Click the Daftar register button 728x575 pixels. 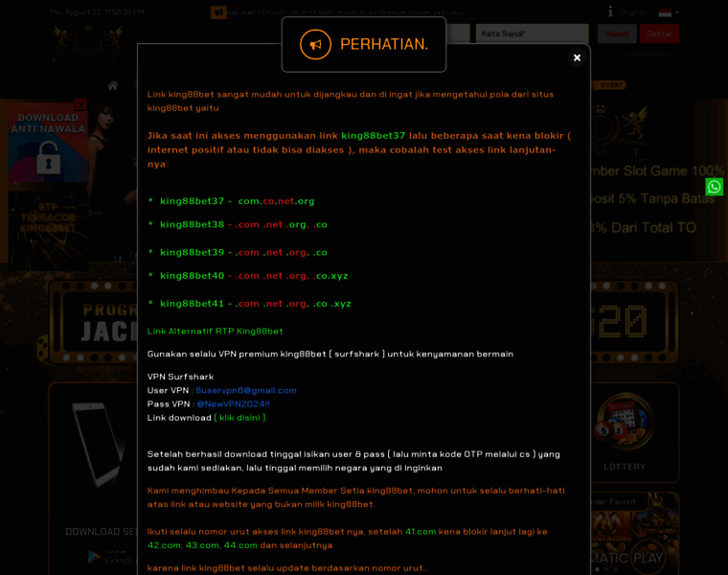(659, 34)
